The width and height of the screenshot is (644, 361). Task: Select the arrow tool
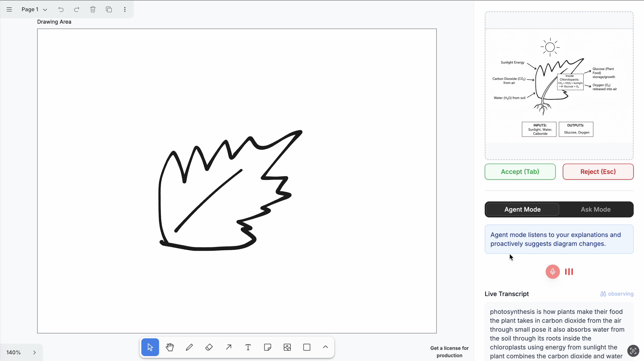(x=229, y=347)
